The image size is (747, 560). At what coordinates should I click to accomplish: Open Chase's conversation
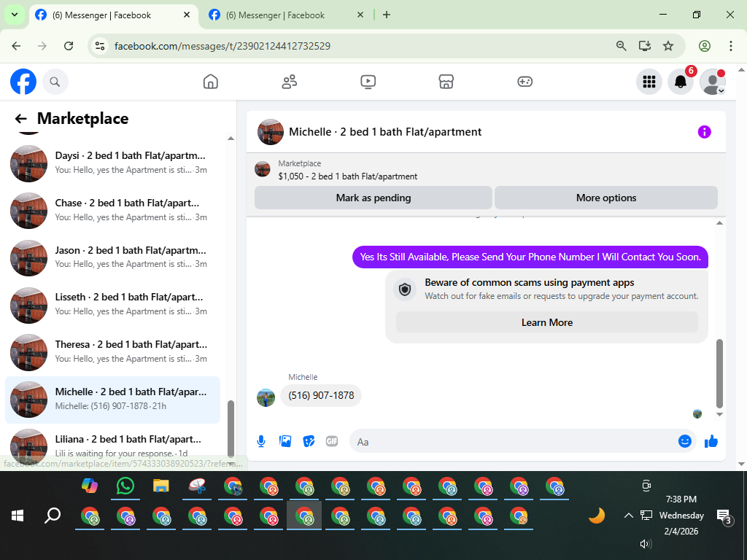click(113, 210)
